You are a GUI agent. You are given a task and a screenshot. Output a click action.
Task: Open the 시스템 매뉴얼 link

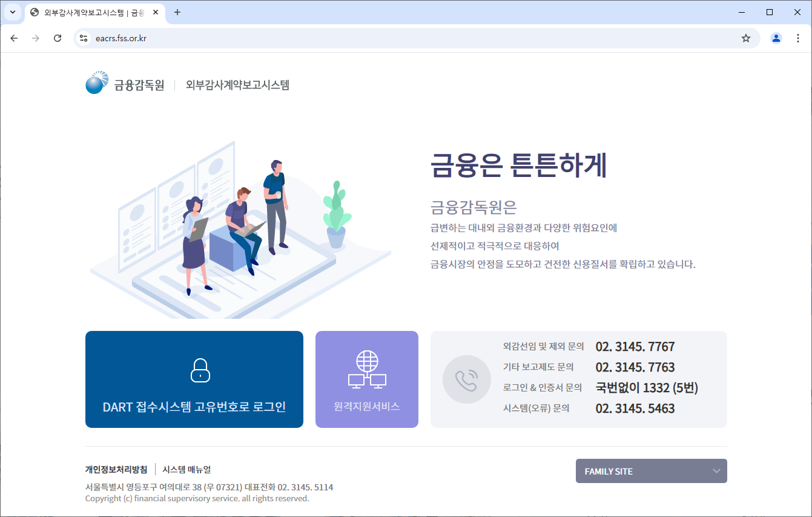tap(186, 470)
